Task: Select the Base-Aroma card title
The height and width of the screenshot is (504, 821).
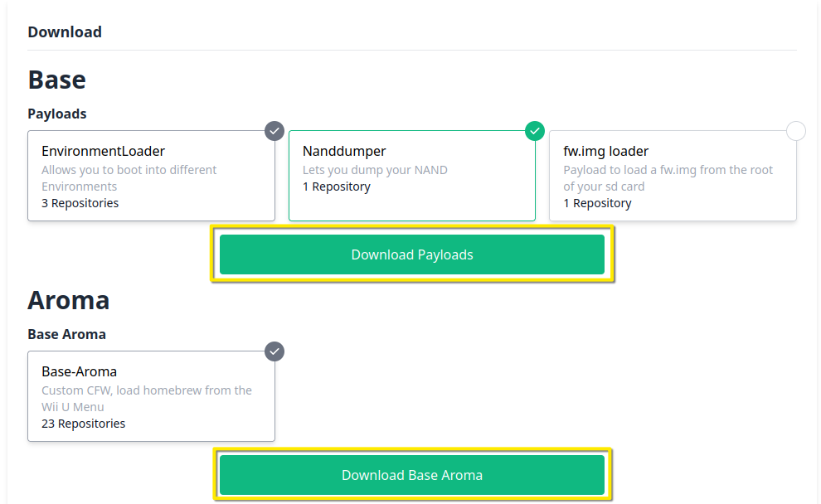Action: pos(79,371)
